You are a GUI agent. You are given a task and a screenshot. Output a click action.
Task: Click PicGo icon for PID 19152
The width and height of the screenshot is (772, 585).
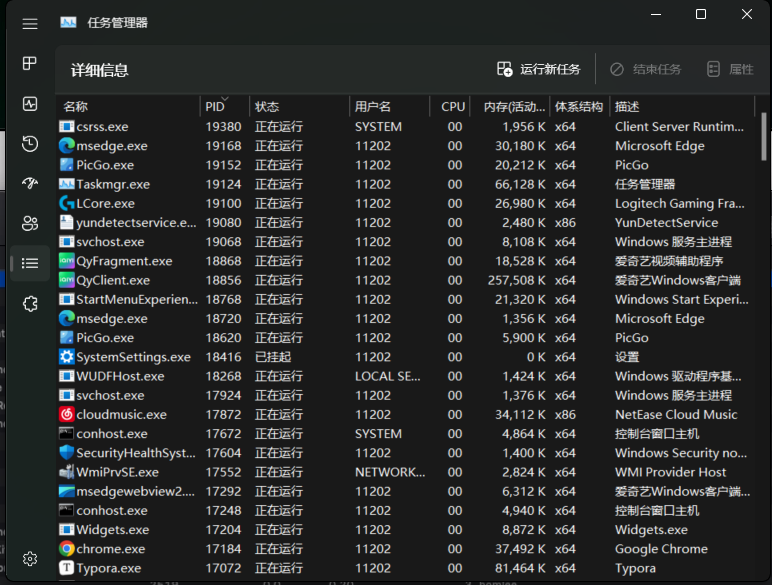tap(66, 165)
